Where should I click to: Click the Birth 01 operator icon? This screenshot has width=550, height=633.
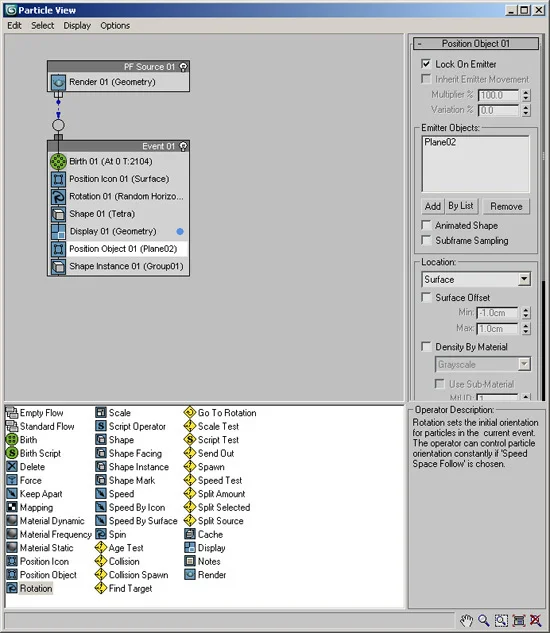58,161
